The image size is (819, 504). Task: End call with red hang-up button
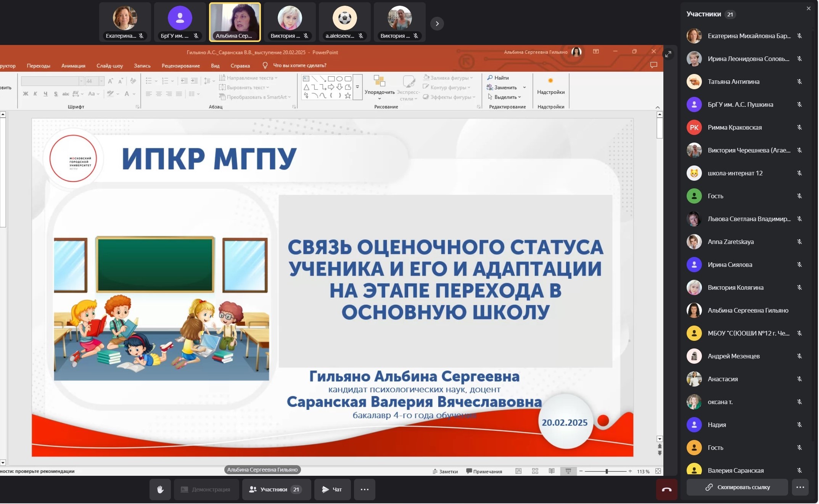tap(666, 490)
